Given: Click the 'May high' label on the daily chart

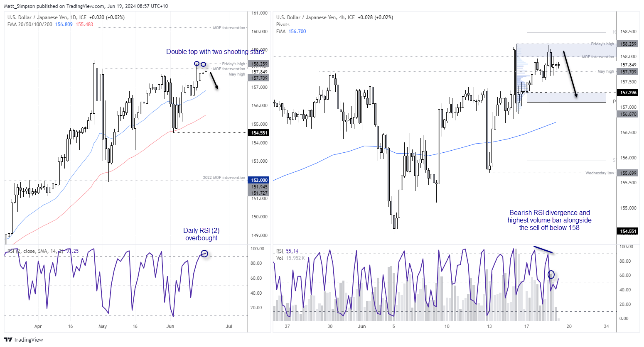Looking at the screenshot, I should pyautogui.click(x=237, y=74).
